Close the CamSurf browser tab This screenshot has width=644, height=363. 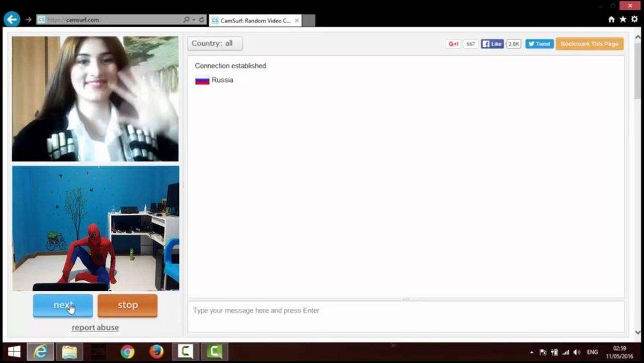[x=297, y=20]
